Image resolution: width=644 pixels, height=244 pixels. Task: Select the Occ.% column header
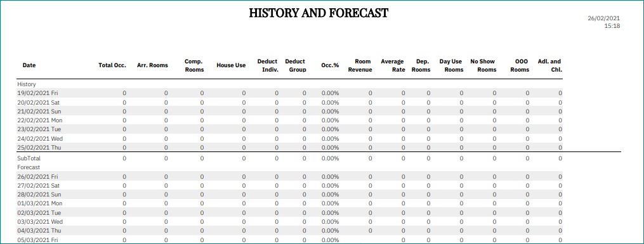[x=330, y=65]
